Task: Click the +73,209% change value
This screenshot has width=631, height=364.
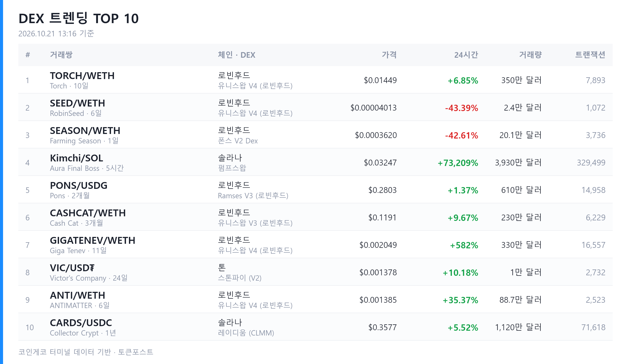Action: coord(458,163)
